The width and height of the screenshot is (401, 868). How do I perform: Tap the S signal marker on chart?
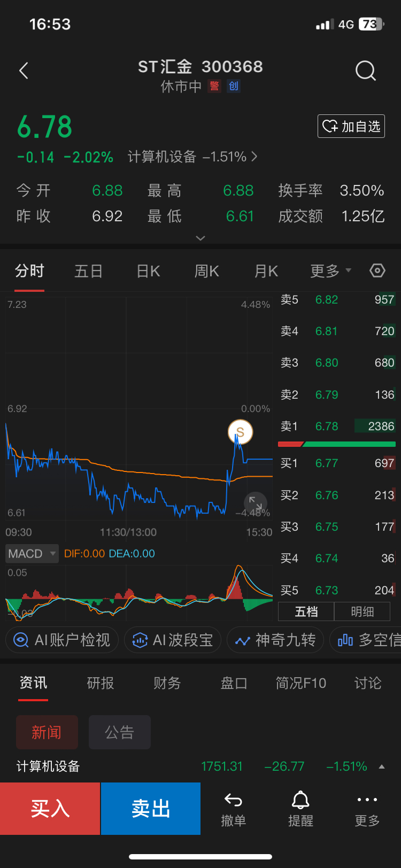240,432
